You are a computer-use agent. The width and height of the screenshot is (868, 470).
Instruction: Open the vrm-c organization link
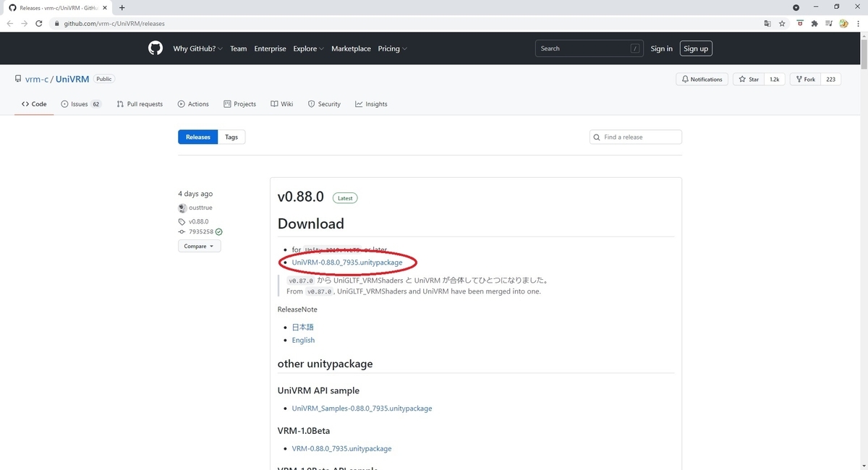tap(36, 79)
